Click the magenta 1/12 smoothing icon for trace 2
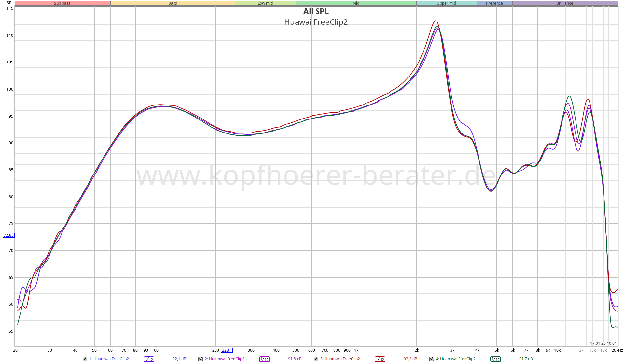The image size is (625, 364). [x=264, y=359]
